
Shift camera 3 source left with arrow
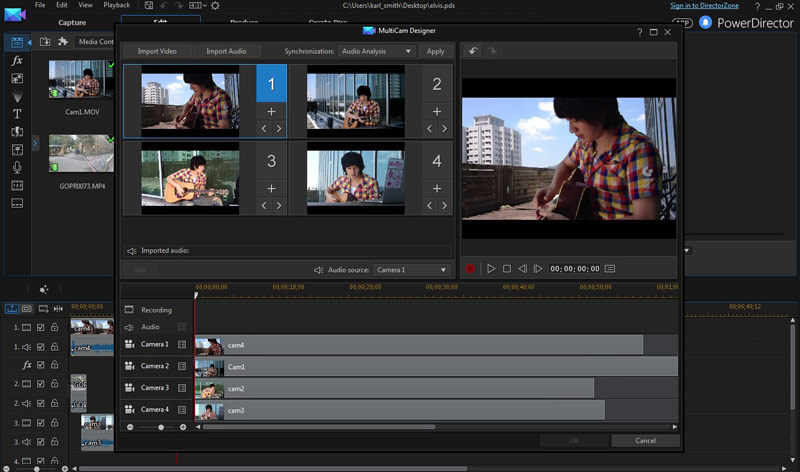point(264,206)
